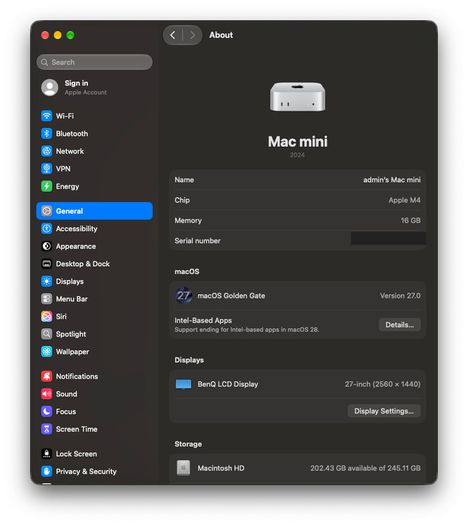Viewport: 468px width, 525px height.
Task: Click the red Notifications bell icon
Action: (47, 376)
